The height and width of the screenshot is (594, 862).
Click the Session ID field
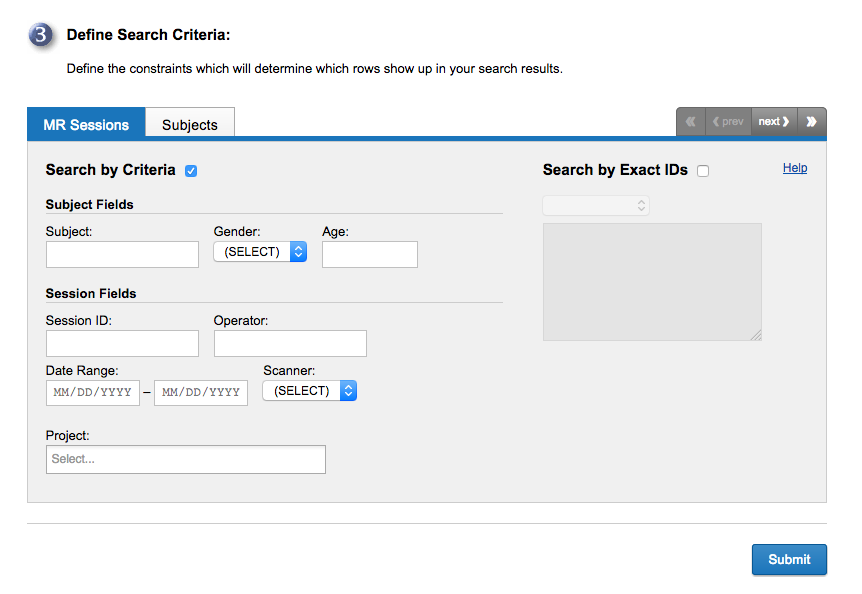click(x=122, y=343)
